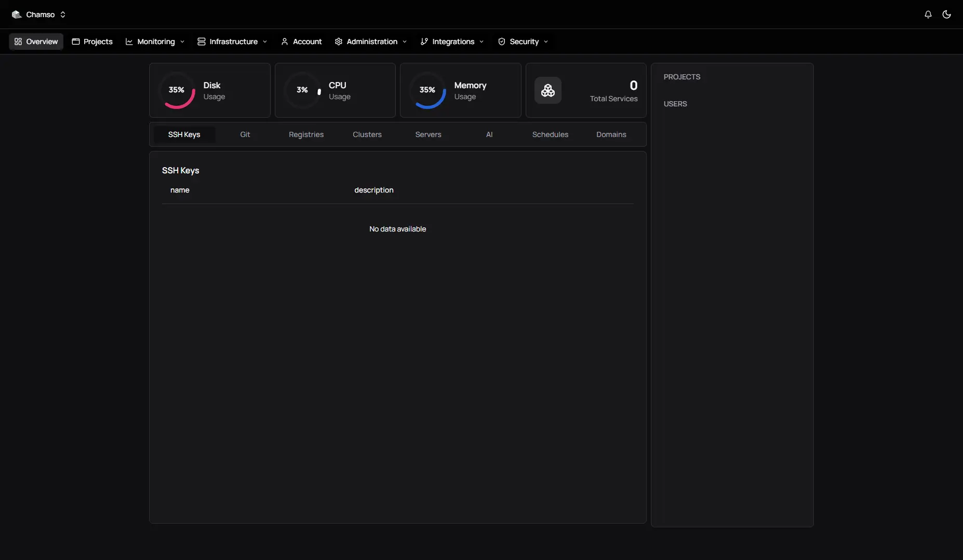Click the Chamso logo icon
The height and width of the screenshot is (560, 963).
(17, 15)
